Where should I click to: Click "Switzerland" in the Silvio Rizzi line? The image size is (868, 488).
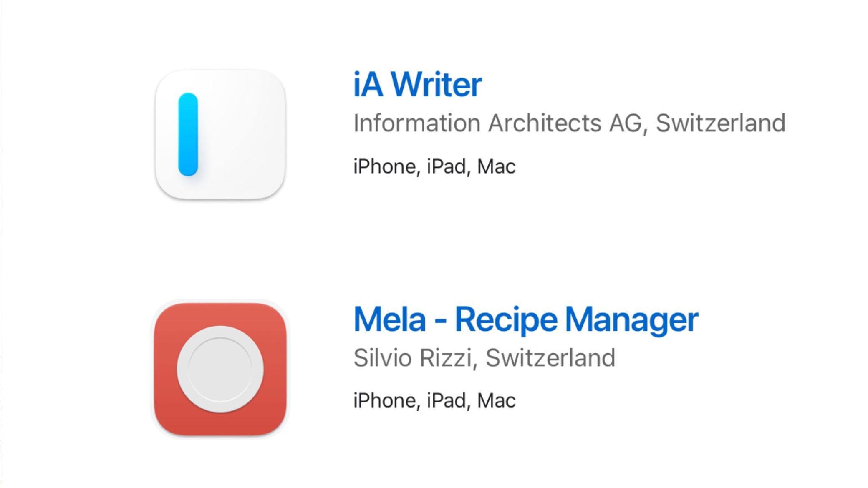(x=550, y=358)
